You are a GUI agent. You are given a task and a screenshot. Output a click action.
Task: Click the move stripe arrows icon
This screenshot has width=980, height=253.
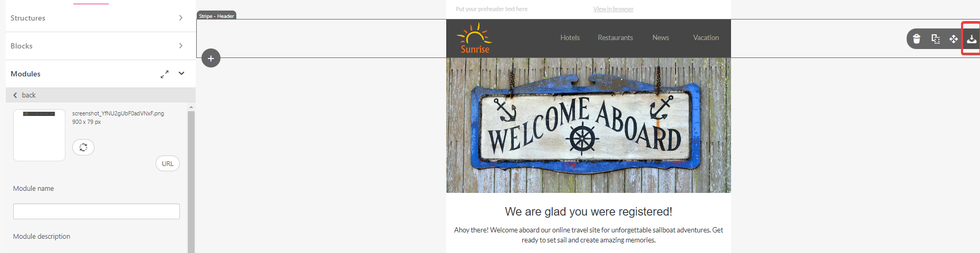(x=954, y=38)
